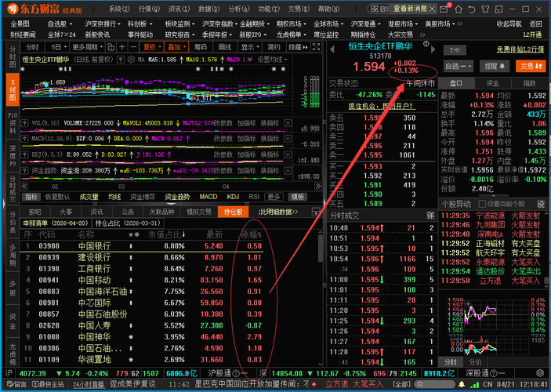Screen dimensions: 551x392
Task: Zoom out chart with minus icon
Action: [133, 47]
